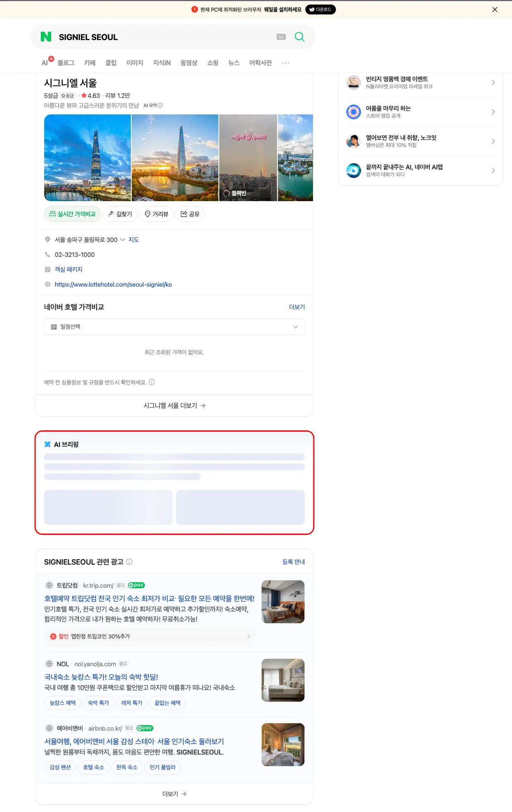Screen dimensions: 512x812
Task: Click the red alert icon in banner
Action: pos(195,9)
